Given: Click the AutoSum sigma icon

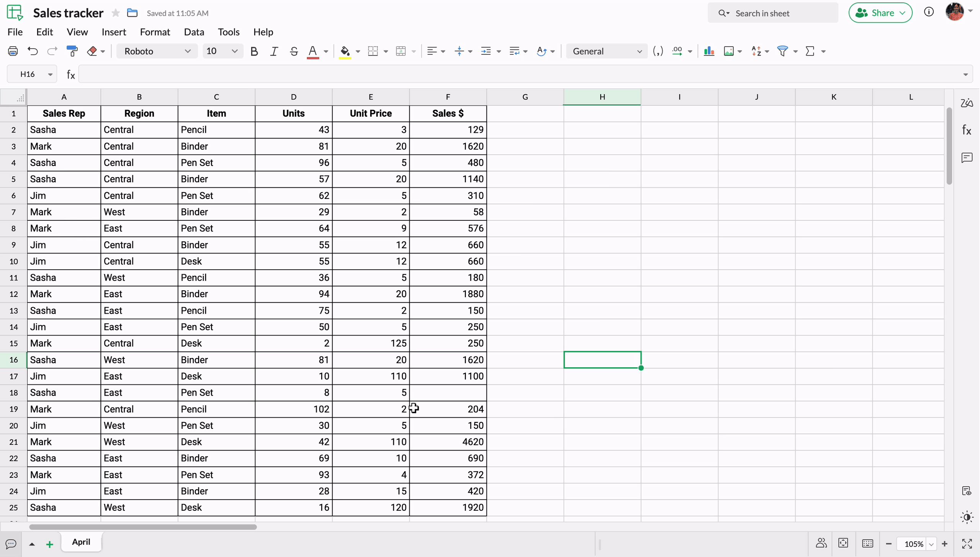Looking at the screenshot, I should (x=810, y=51).
